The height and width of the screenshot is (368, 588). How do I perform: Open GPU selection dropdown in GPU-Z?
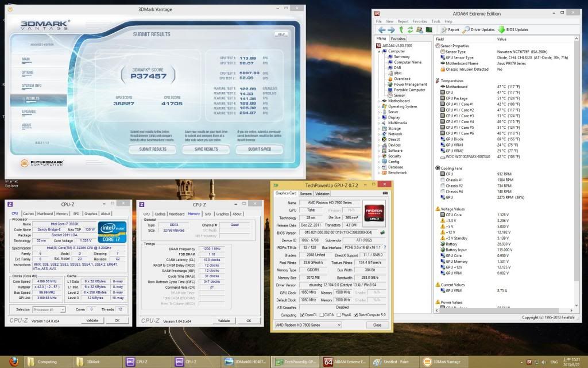[308, 325]
